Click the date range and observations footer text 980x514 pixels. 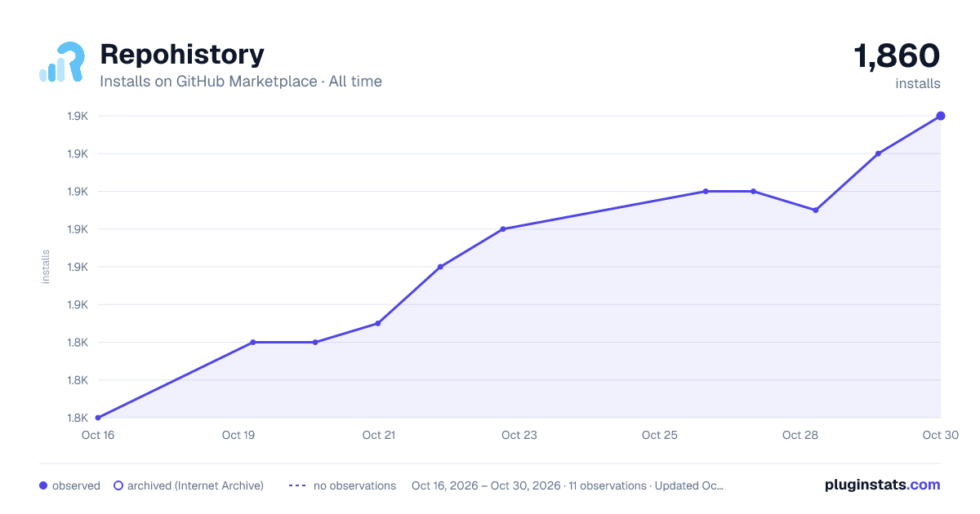pos(568,485)
